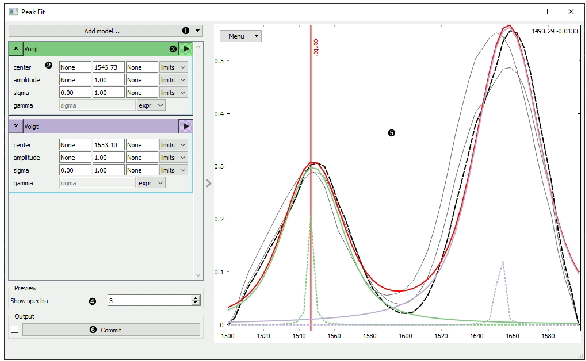
Task: Open expr dropdown for purple model's gamma
Action: click(151, 183)
